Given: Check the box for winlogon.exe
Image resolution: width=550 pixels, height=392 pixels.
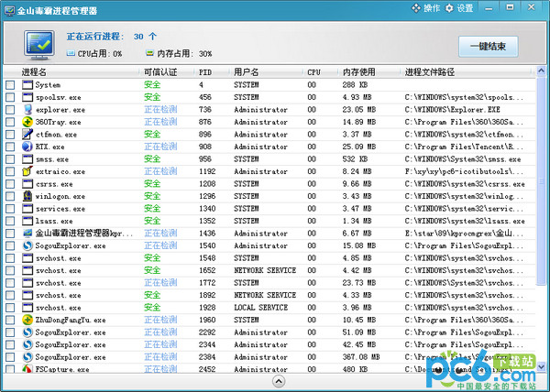Looking at the screenshot, I should click(10, 197).
